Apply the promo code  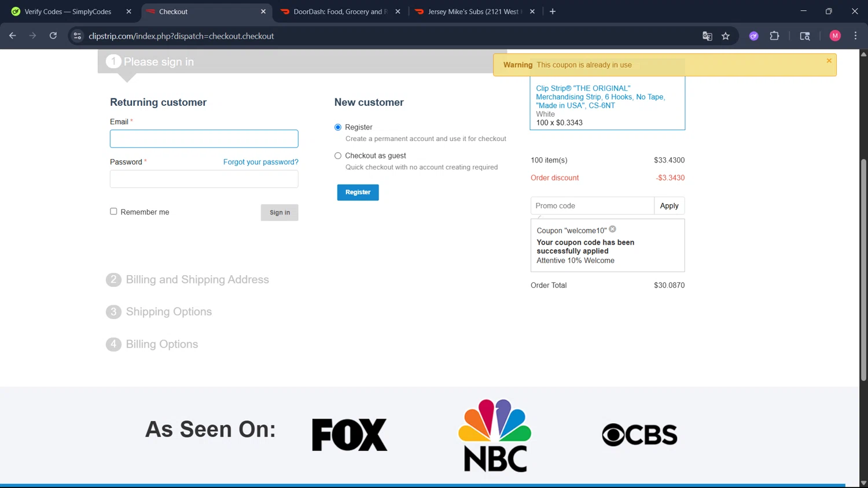(670, 206)
